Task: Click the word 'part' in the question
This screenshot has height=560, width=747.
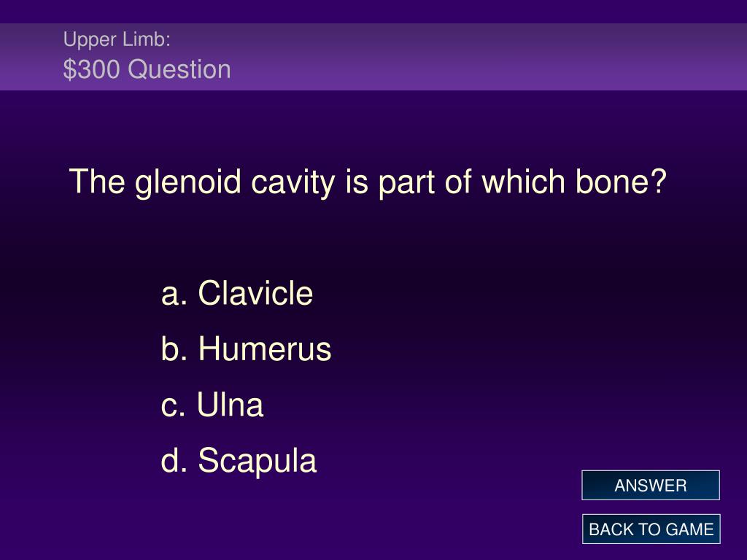Action: 406,183
